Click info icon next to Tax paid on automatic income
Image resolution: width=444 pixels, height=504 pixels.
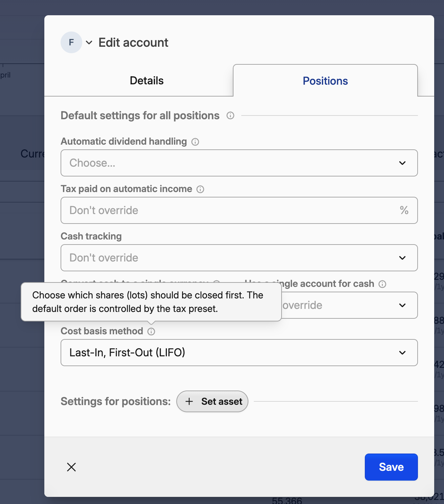pyautogui.click(x=200, y=189)
